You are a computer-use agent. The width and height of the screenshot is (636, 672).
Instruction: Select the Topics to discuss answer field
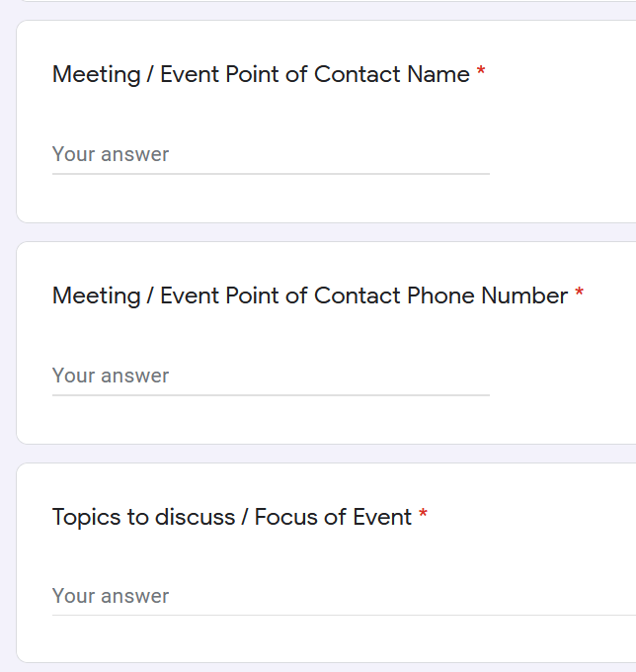pyautogui.click(x=344, y=596)
